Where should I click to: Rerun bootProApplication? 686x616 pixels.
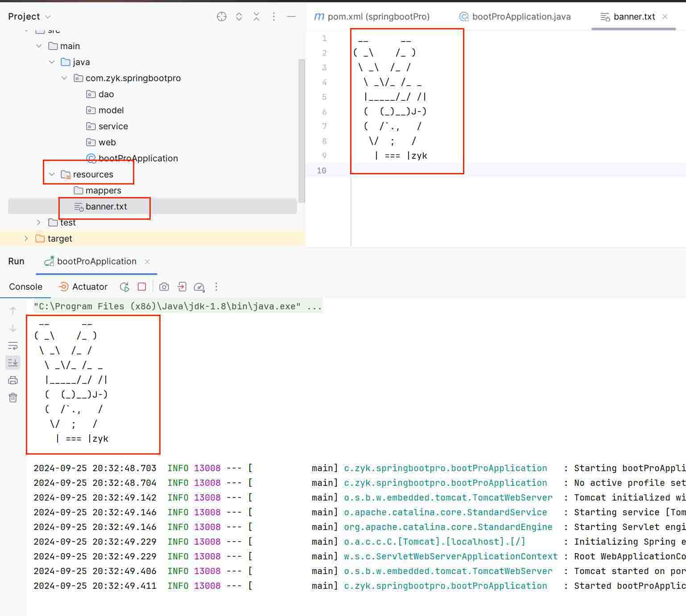click(124, 287)
